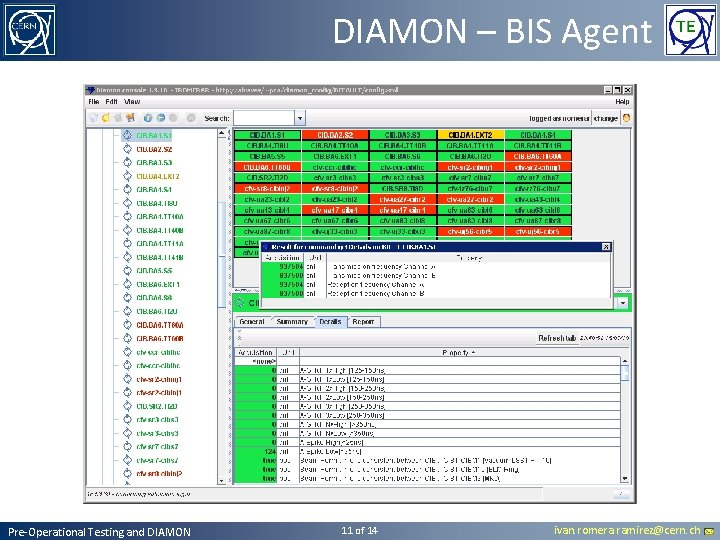This screenshot has height=540, width=720.
Task: Click the icon in the green device header
Action: [240, 303]
